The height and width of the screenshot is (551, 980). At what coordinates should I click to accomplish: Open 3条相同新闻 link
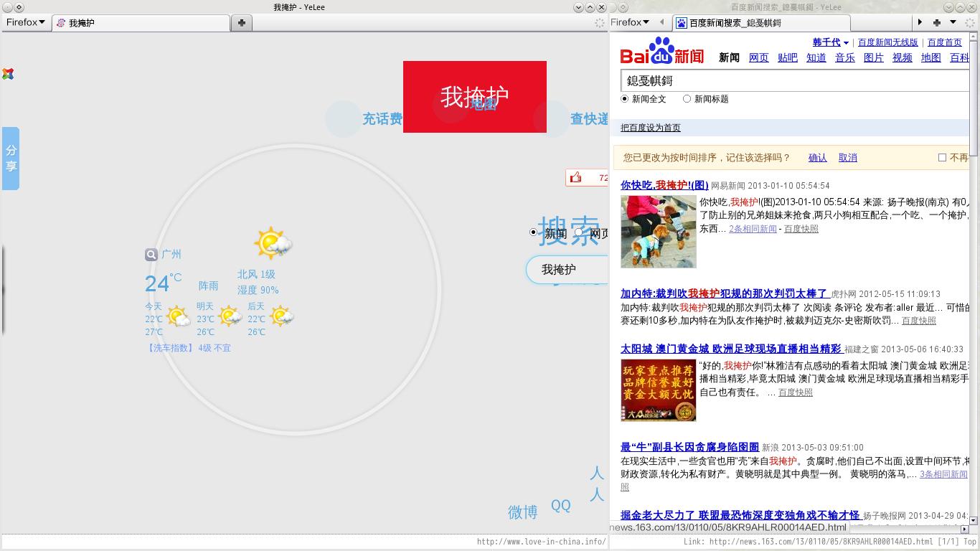(x=943, y=474)
